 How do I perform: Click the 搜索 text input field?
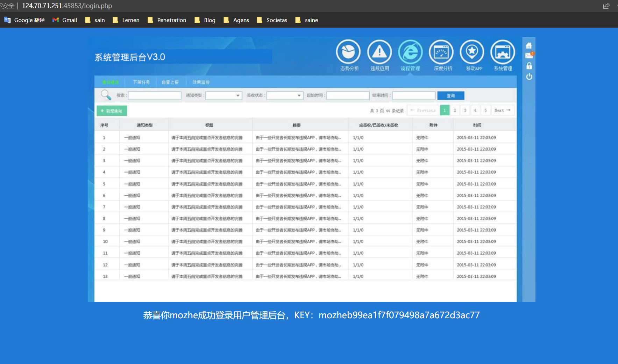pyautogui.click(x=155, y=95)
